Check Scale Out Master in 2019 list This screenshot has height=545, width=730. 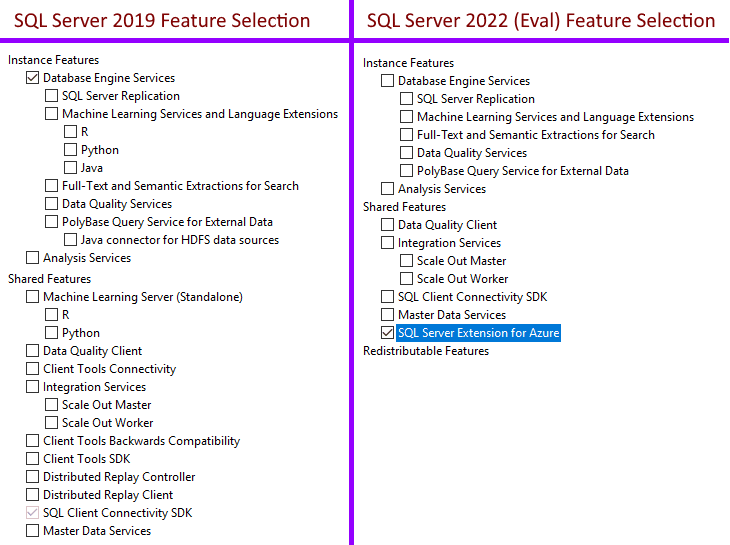click(51, 405)
